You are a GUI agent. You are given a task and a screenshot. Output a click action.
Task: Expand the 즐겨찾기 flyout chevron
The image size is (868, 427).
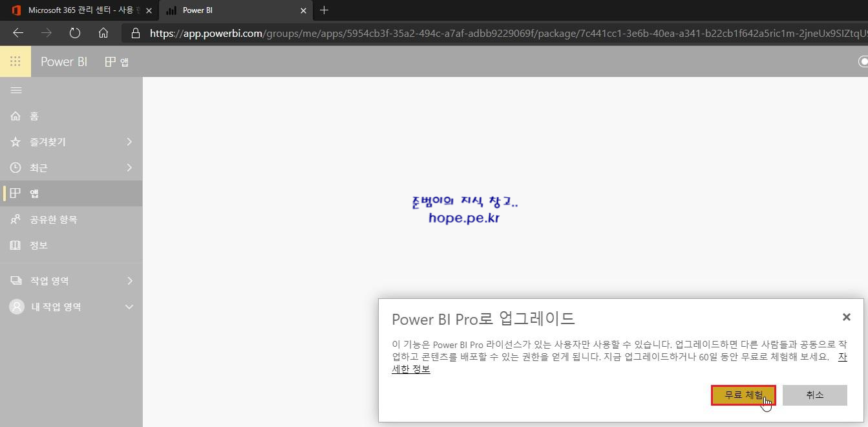point(129,142)
